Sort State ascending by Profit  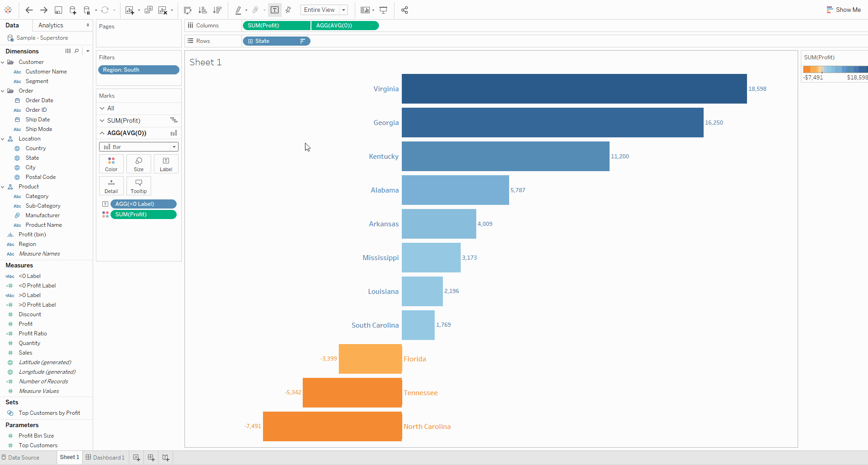pos(203,10)
